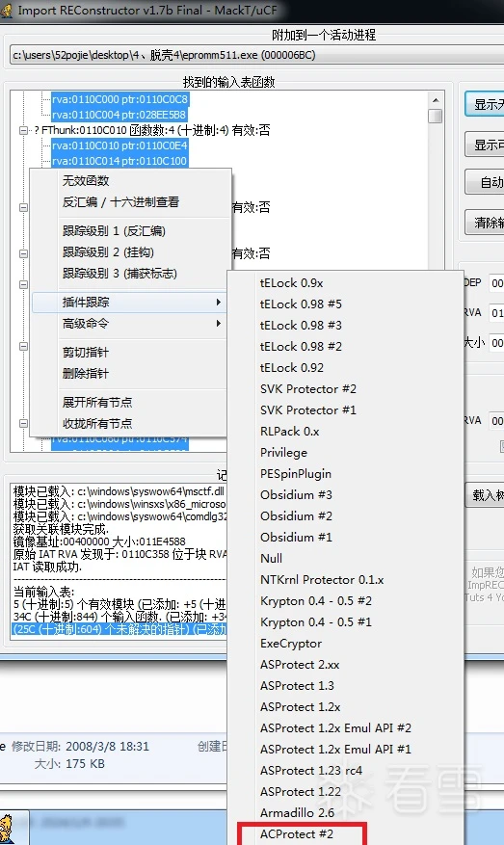Click the OEP input field
The height and width of the screenshot is (845, 504).
[x=496, y=284]
